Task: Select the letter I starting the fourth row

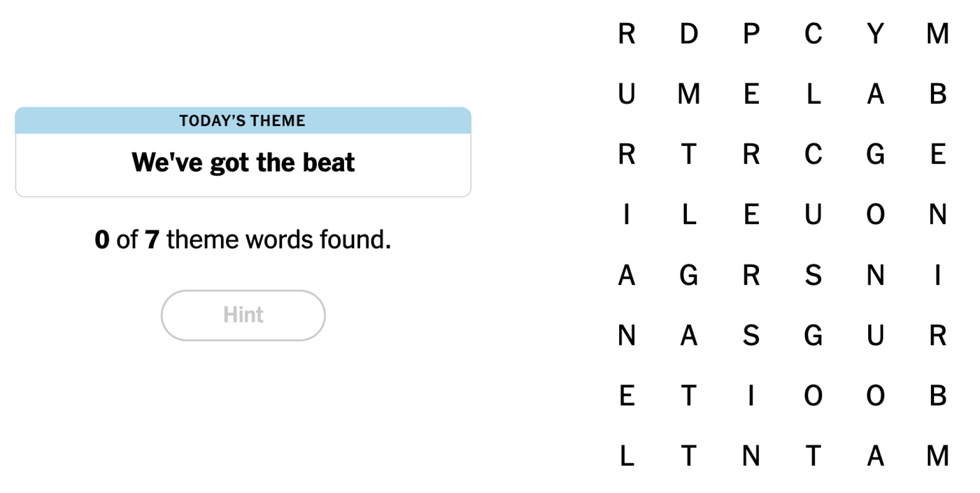Action: point(627,215)
